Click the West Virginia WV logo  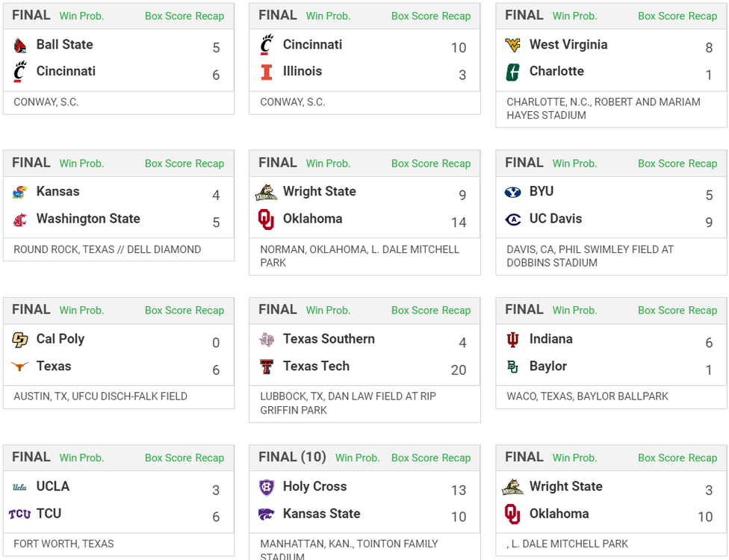(x=513, y=46)
